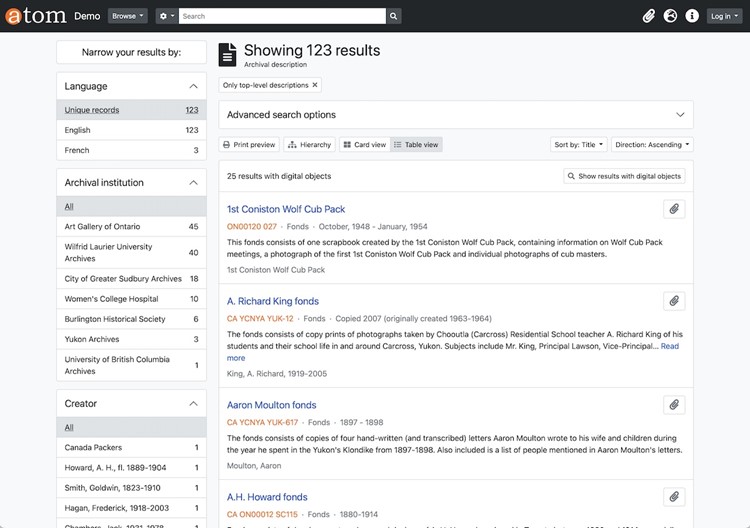Image resolution: width=750 pixels, height=528 pixels.
Task: Click the AtoM logo in header
Action: [x=37, y=16]
